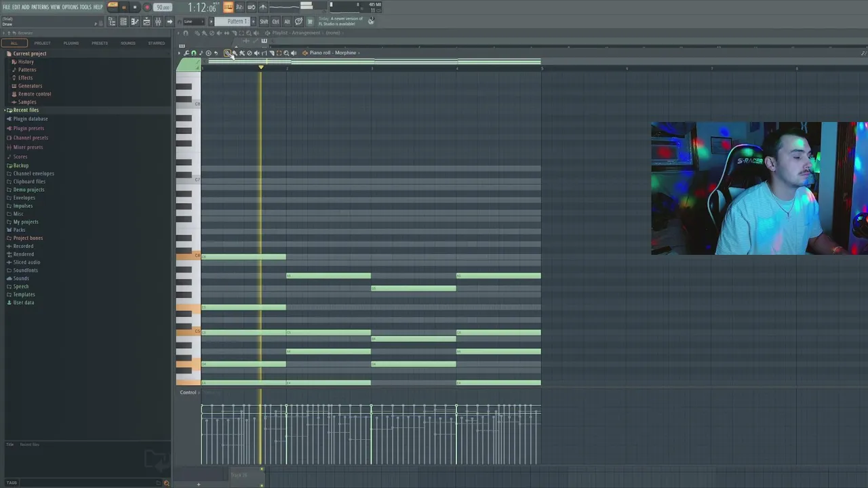
Task: Select the Slice tool in Piano roll
Action: point(272,53)
